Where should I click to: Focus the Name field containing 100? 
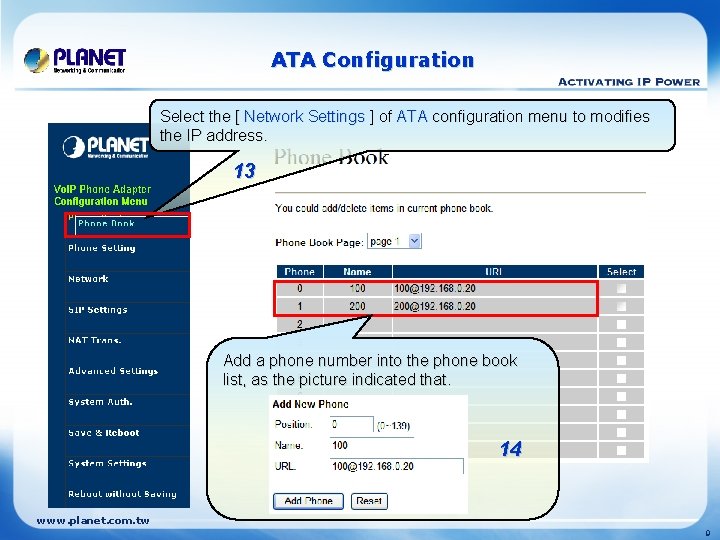pos(372,445)
